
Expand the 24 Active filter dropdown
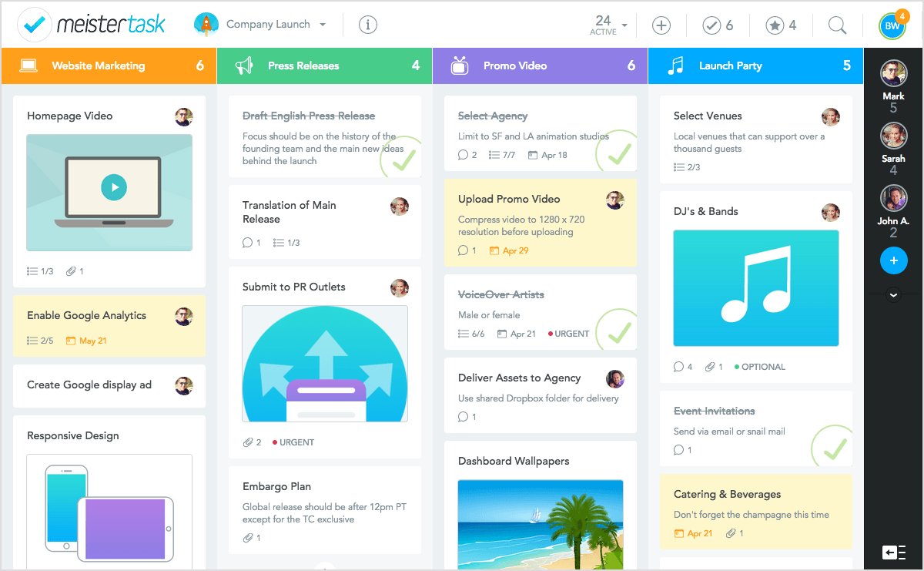click(608, 25)
